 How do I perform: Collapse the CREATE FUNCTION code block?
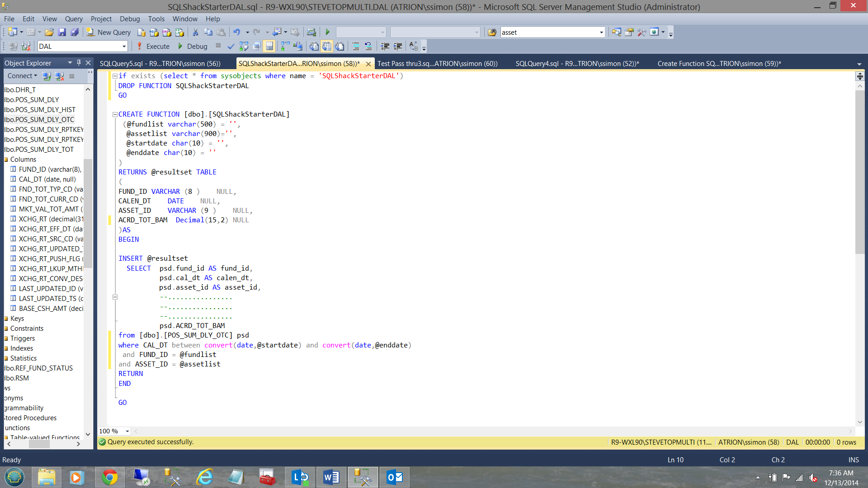click(x=115, y=114)
